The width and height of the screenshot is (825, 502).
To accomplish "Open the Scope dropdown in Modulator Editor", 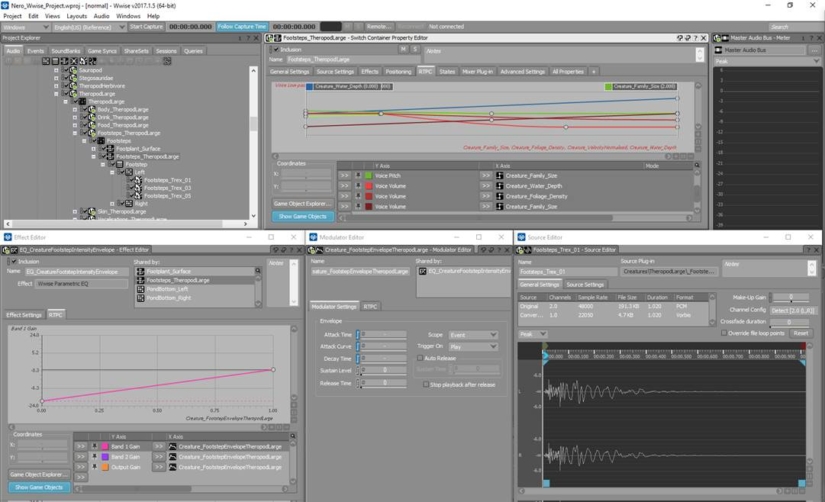I will (473, 335).
